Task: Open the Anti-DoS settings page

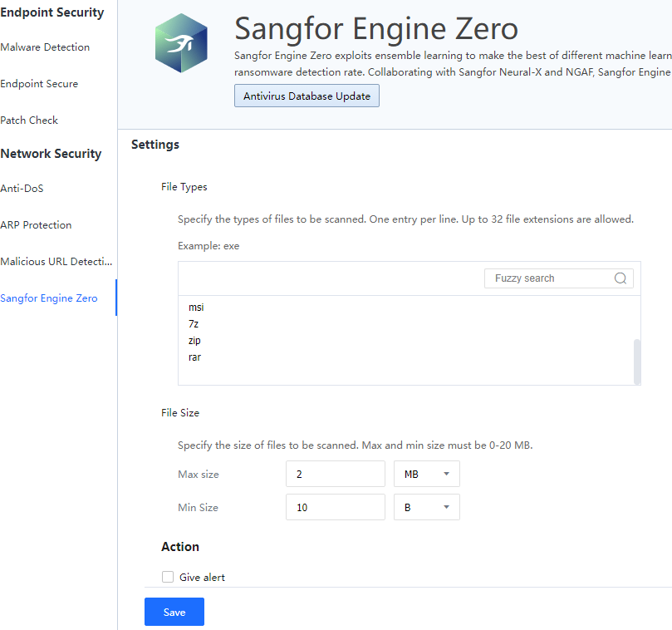Action: coord(22,189)
